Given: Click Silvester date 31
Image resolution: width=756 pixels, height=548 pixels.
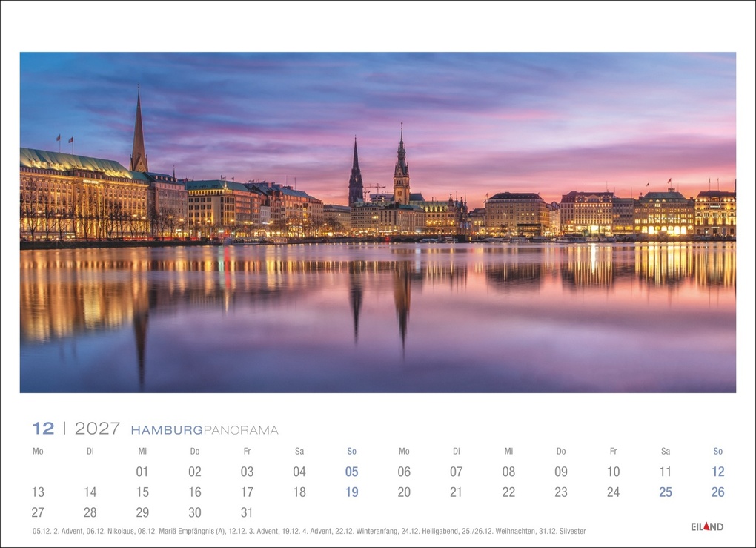Looking at the screenshot, I should pos(248,512).
